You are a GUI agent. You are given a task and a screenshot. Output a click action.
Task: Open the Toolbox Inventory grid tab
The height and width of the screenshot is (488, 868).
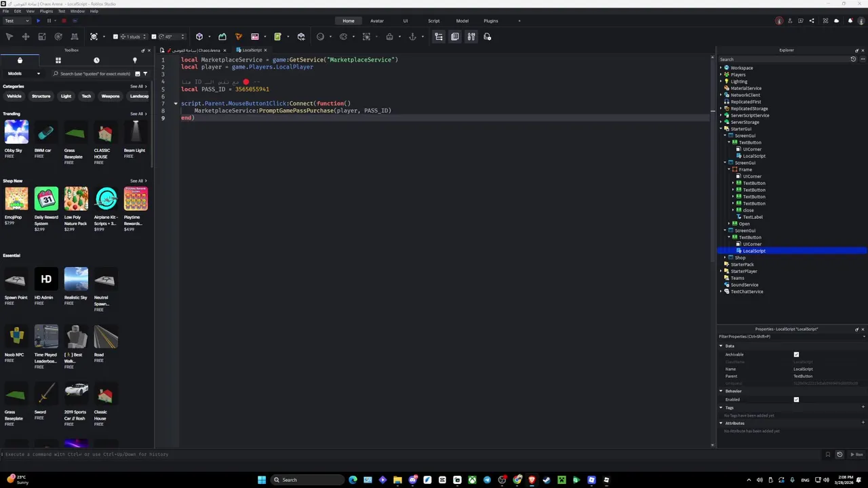[58, 60]
